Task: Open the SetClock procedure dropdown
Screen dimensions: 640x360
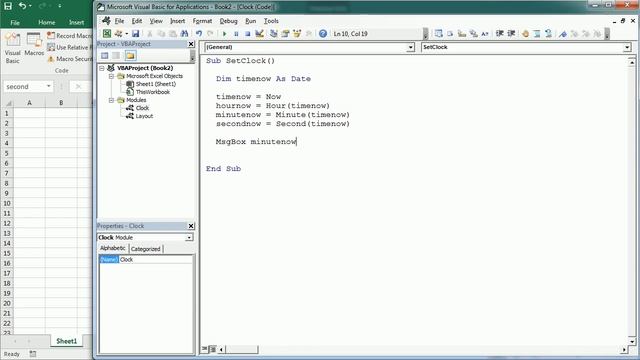Action: (x=627, y=47)
